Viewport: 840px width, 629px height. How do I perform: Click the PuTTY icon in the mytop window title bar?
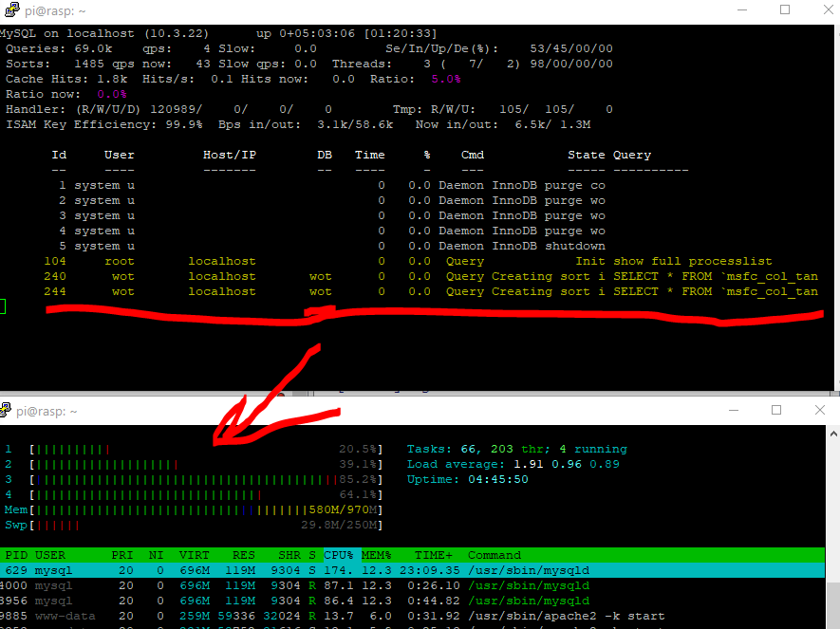click(9, 10)
